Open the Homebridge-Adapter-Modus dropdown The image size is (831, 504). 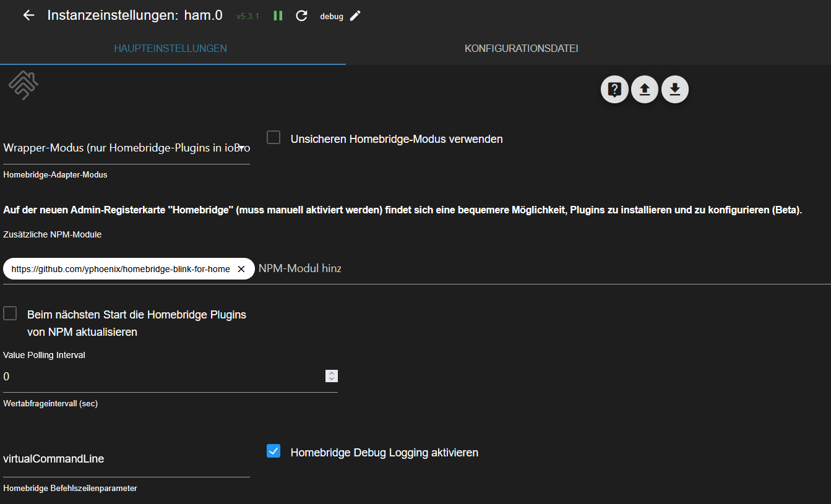(x=126, y=148)
